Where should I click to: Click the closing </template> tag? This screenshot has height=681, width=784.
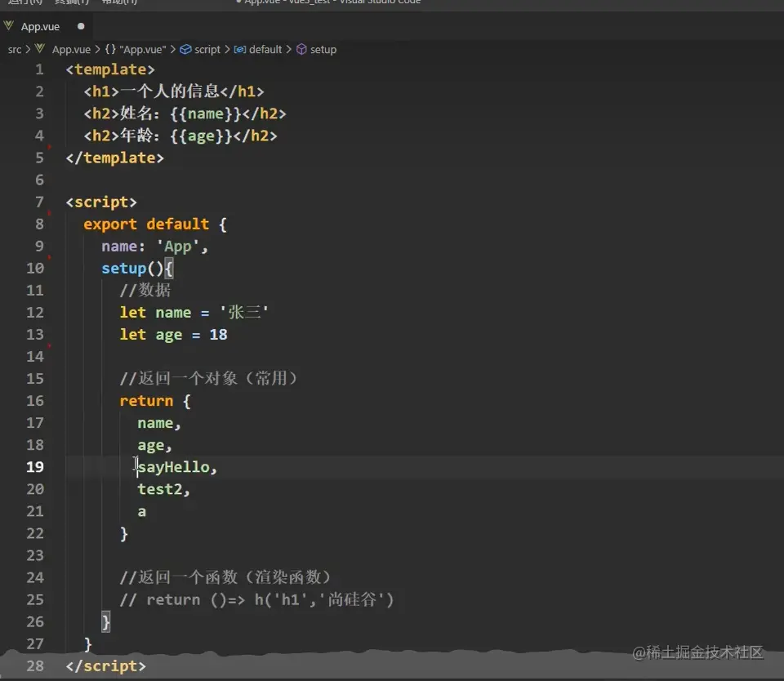coord(115,158)
